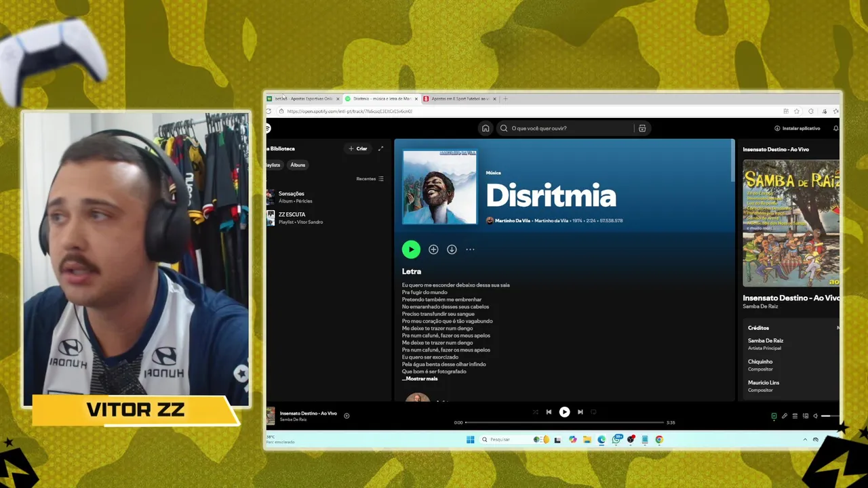Open the Windows Start menu
The image size is (868, 488).
470,439
